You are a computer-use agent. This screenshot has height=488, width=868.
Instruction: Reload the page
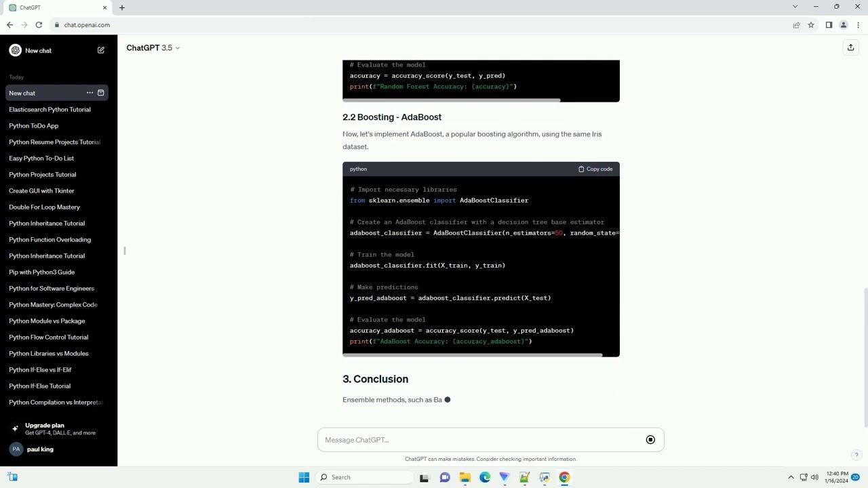pyautogui.click(x=39, y=25)
